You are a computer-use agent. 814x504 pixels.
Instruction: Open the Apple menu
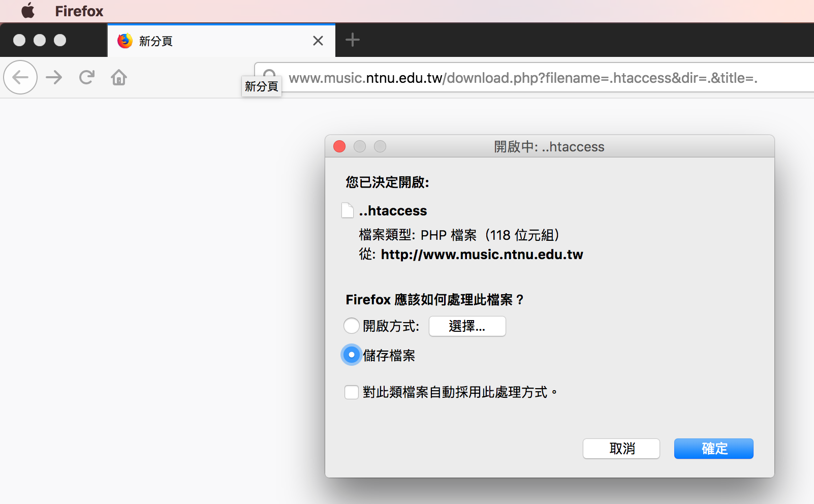28,11
